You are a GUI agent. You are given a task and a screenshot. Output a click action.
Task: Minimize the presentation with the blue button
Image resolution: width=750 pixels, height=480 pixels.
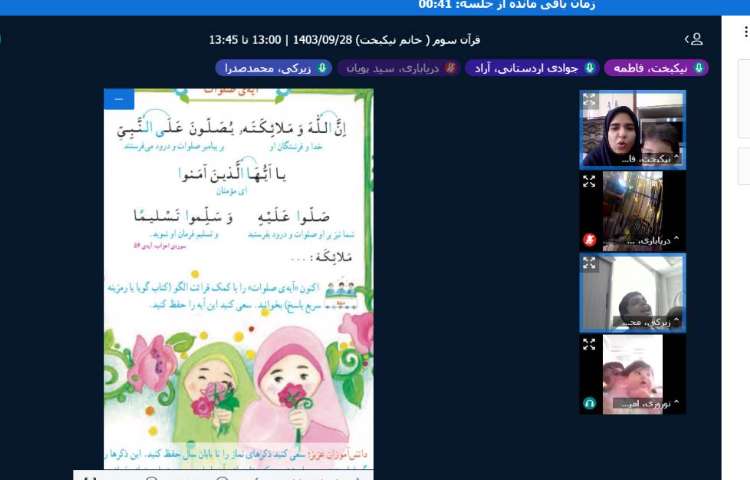[119, 99]
